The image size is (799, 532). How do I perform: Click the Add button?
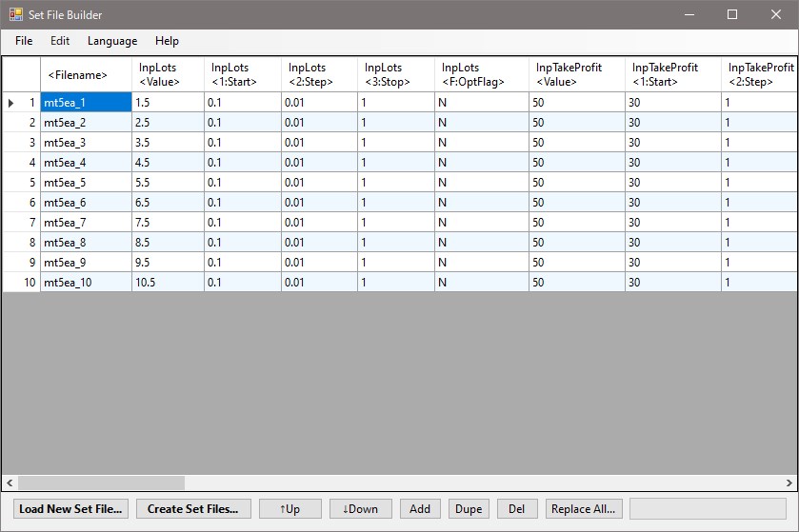click(420, 508)
